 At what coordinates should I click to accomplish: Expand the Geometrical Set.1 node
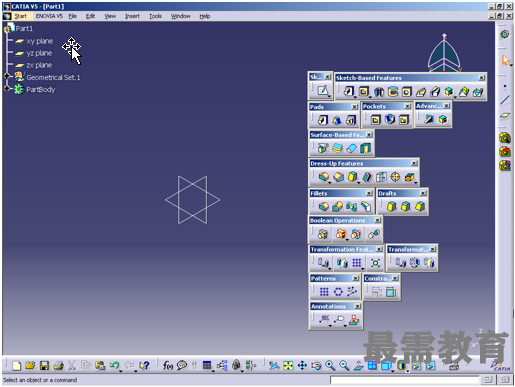point(7,76)
